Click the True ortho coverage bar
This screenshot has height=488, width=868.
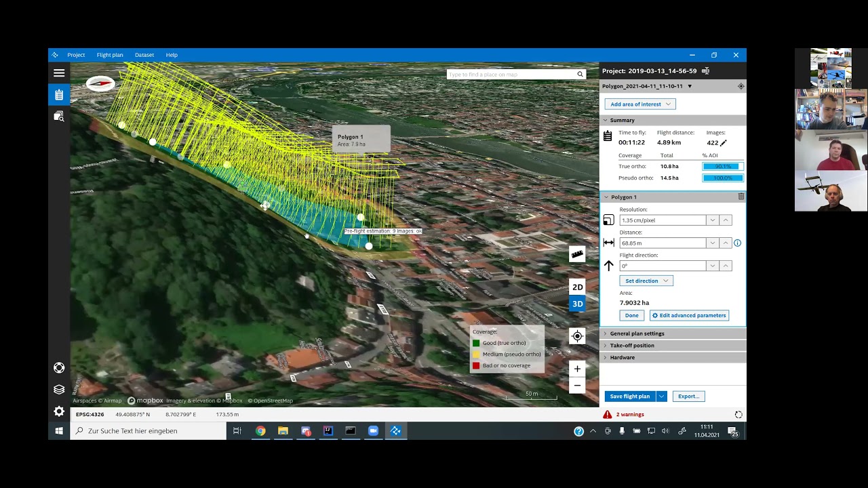[x=723, y=166]
